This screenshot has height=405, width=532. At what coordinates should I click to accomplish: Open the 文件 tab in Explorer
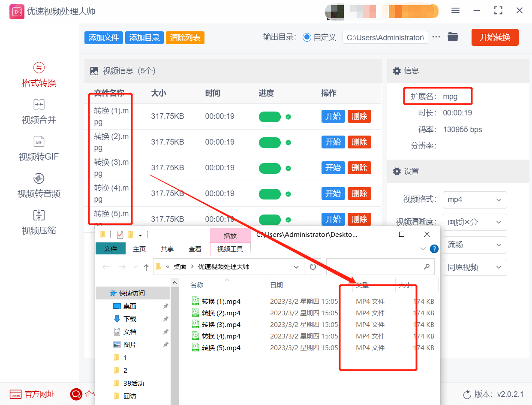coord(111,248)
